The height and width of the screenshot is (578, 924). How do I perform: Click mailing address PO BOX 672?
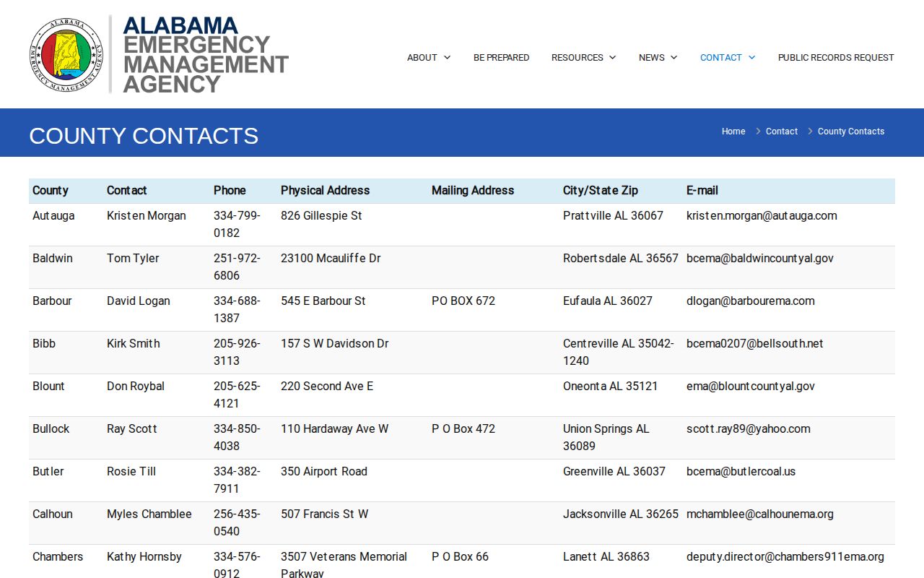coord(463,301)
